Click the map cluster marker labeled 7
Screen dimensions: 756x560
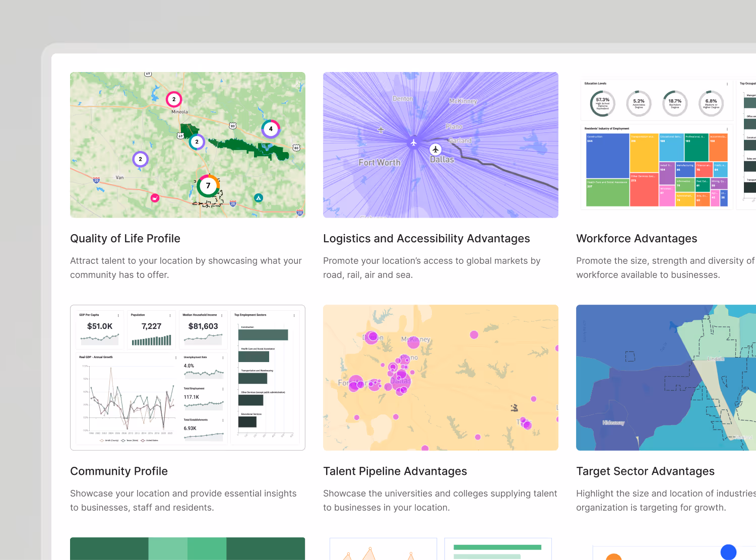click(208, 185)
